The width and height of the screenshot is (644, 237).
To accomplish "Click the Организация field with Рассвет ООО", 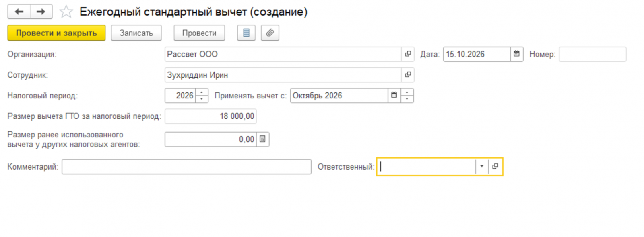I will [283, 54].
